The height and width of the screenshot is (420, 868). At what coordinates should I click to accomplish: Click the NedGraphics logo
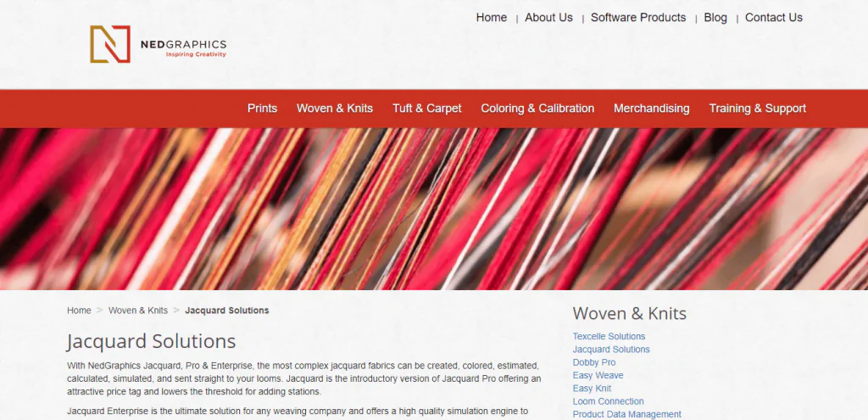pyautogui.click(x=159, y=44)
